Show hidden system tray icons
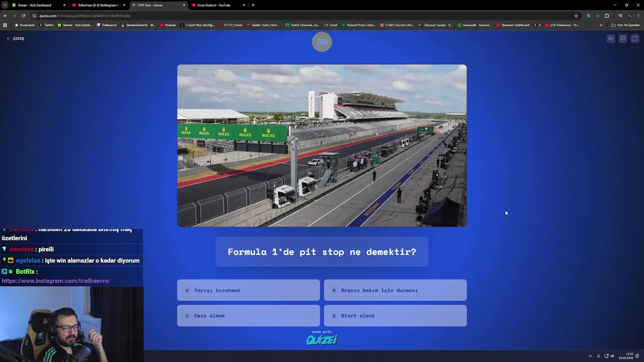This screenshot has width=644, height=362. [590, 356]
